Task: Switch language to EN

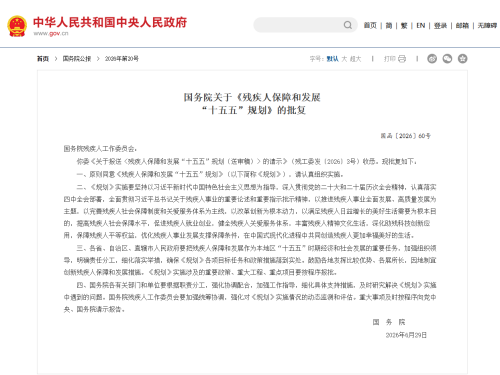Action: 421,26
